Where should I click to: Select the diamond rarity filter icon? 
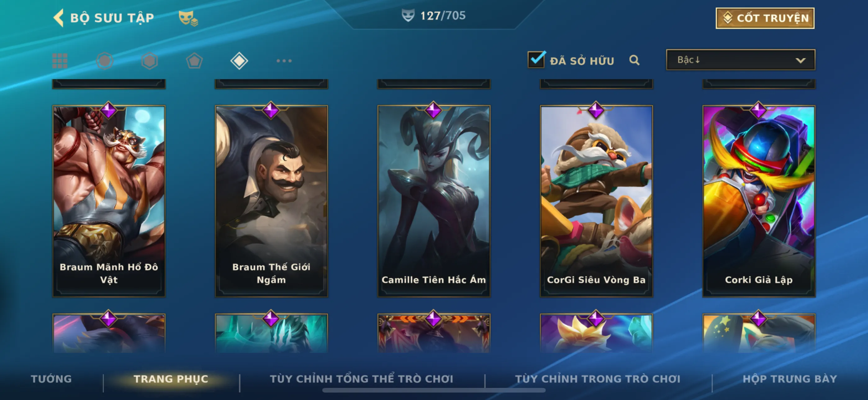239,61
